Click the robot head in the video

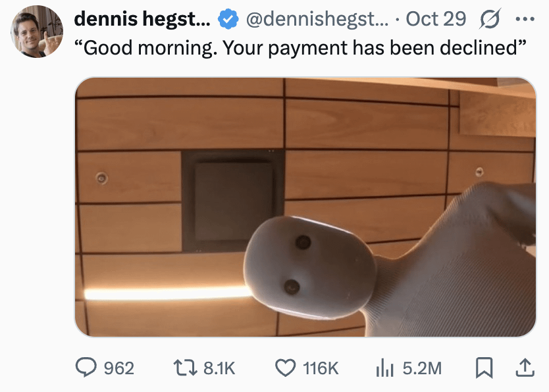click(310, 268)
